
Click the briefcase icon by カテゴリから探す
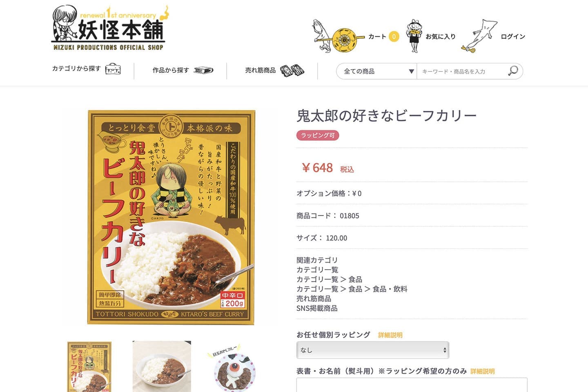(113, 69)
